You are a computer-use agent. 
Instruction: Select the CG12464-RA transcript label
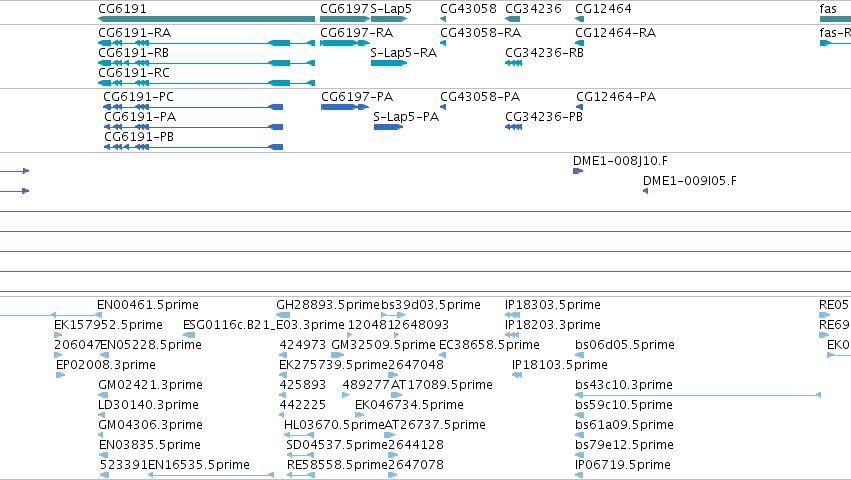coord(615,33)
